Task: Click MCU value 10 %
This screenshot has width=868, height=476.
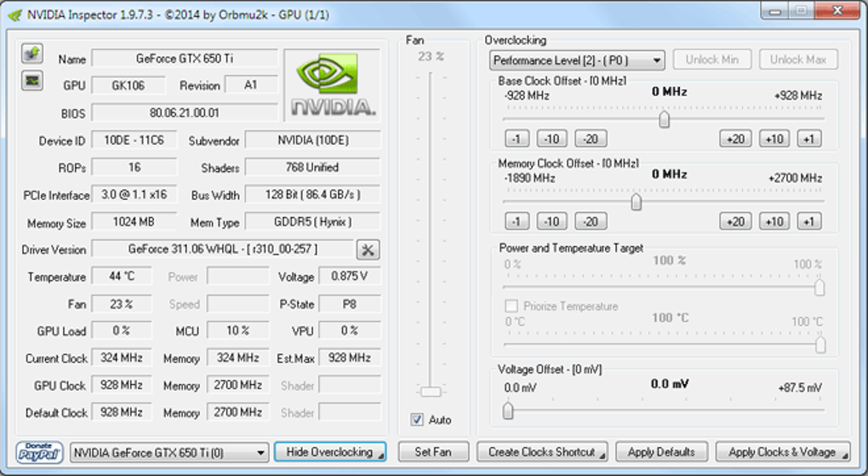Action: (x=237, y=331)
